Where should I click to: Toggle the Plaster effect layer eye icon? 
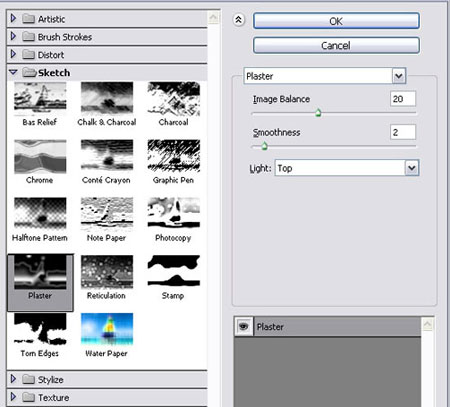[x=244, y=326]
